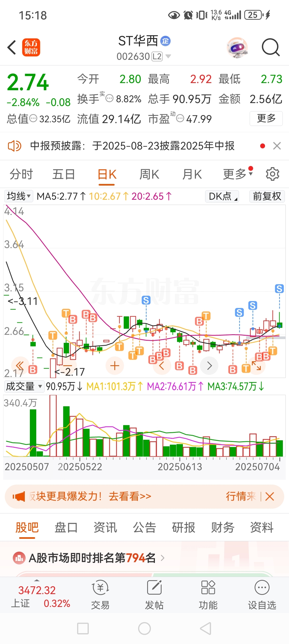Image resolution: width=289 pixels, height=644 pixels.
Task: Switch to 盘口 tab
Action: pos(66,527)
